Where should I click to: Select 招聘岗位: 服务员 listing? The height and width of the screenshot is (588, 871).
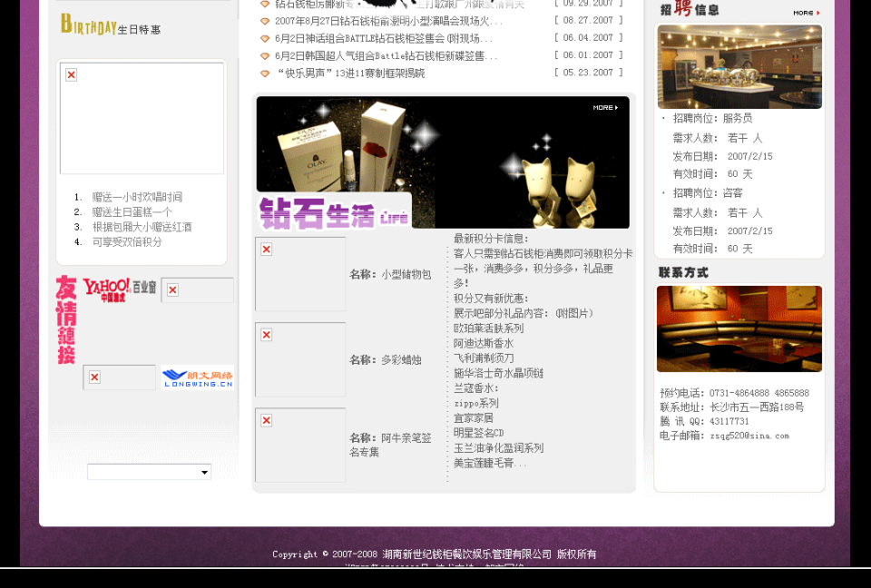pyautogui.click(x=712, y=118)
